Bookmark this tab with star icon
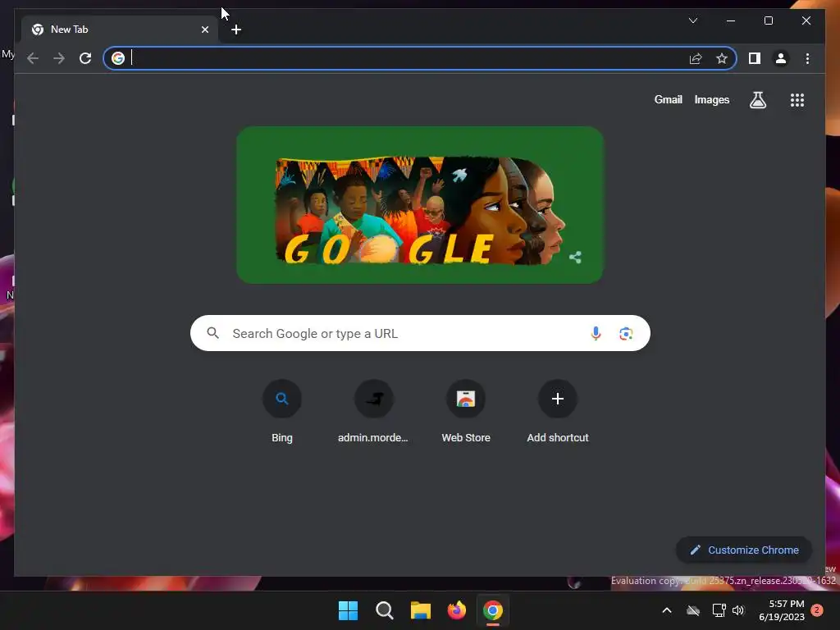This screenshot has width=840, height=630. pyautogui.click(x=722, y=58)
